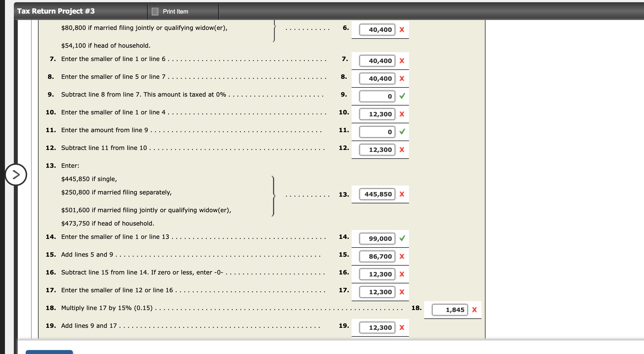Viewport: 644px width, 354px height.
Task: Click the red X next to line 10 value
Action: [x=402, y=114]
